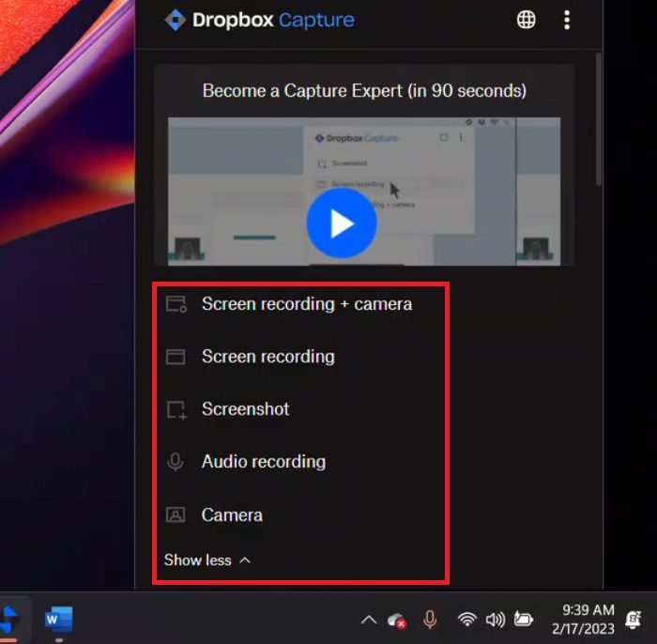Click the Dropbox Capture taskbar icon
Screen dimensions: 657x644
tap(10, 620)
